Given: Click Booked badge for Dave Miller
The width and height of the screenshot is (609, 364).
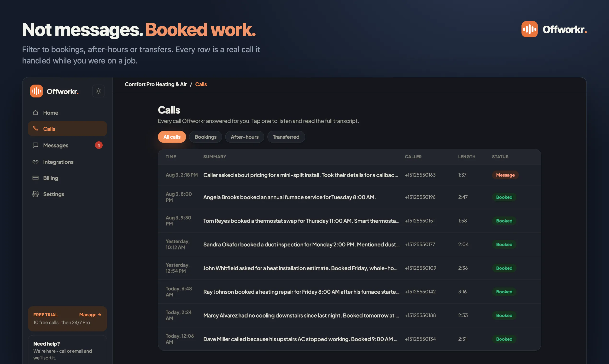Looking at the screenshot, I should (504, 339).
